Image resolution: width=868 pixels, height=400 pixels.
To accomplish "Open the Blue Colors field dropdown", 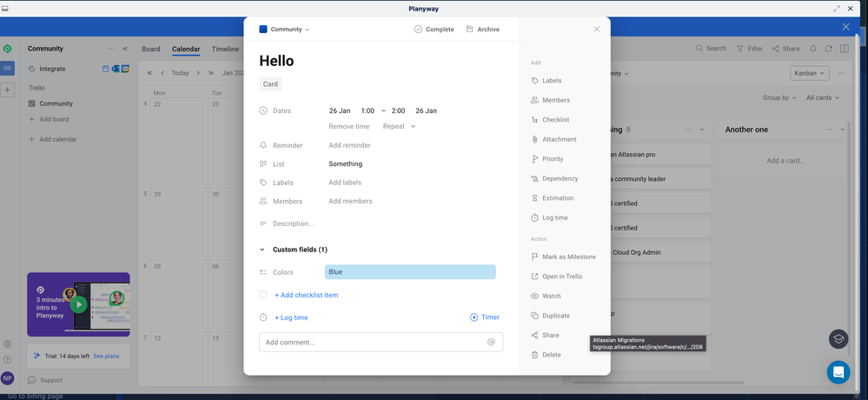I will pos(410,272).
